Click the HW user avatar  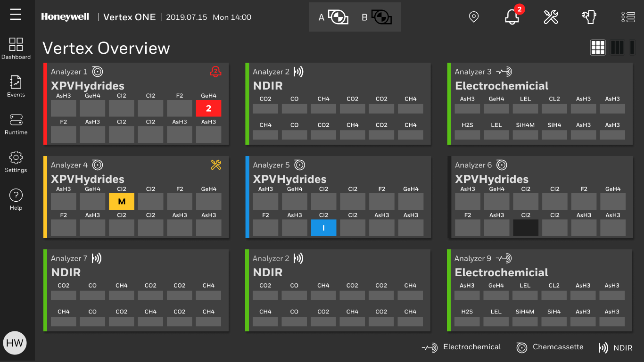point(15,343)
